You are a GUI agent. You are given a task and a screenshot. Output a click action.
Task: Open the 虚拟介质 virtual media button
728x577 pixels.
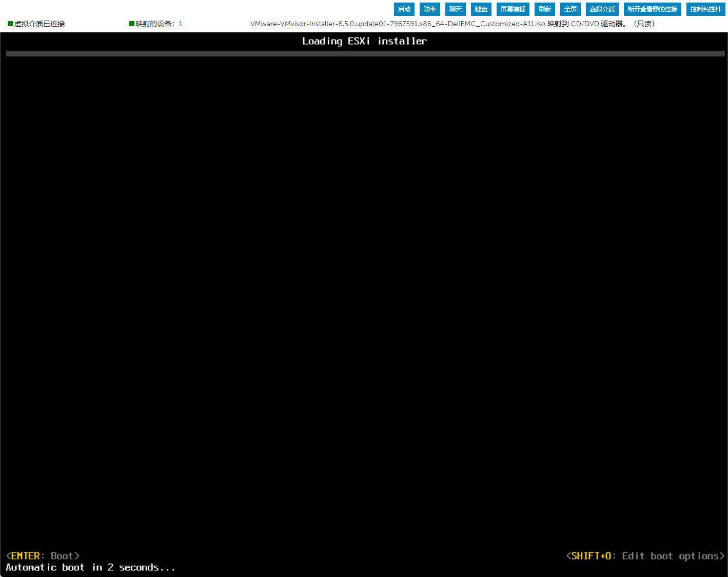[x=602, y=9]
